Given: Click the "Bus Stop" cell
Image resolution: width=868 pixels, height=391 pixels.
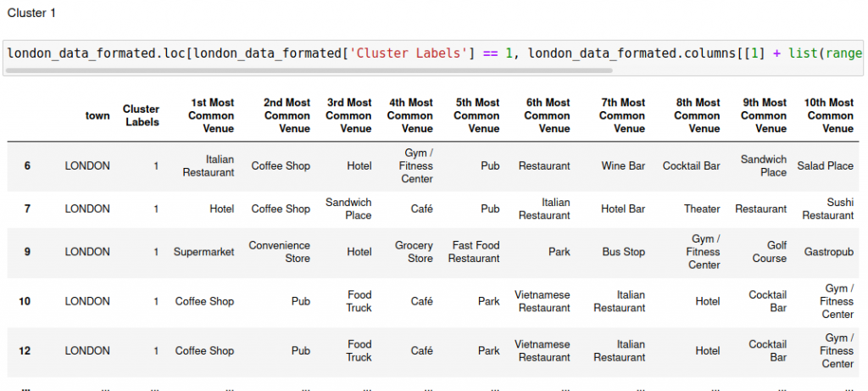Looking at the screenshot, I should click(x=623, y=252).
